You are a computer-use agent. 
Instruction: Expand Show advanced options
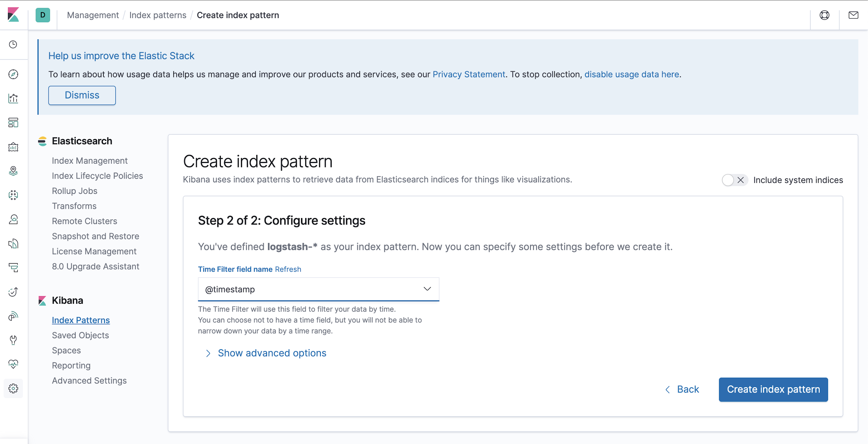272,353
